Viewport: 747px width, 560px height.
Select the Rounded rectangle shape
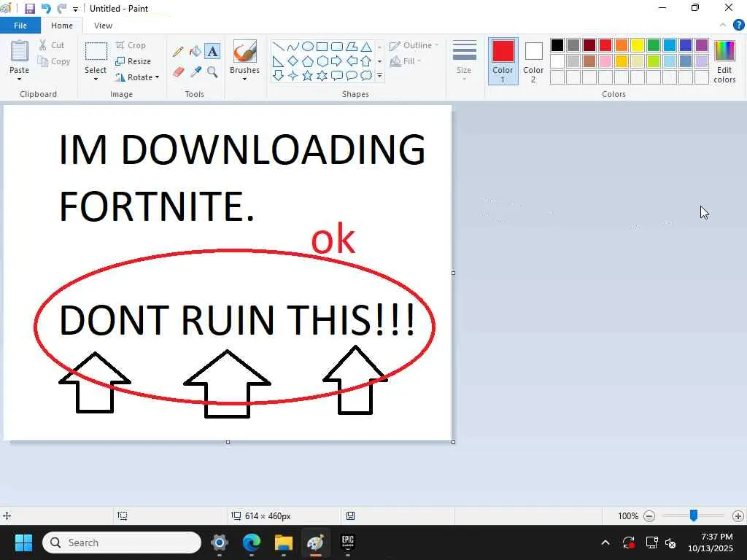[337, 47]
